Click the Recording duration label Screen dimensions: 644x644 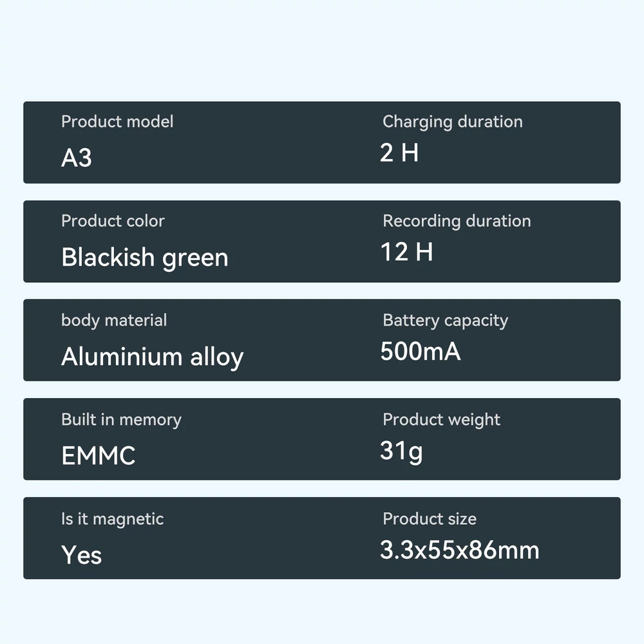point(457,222)
